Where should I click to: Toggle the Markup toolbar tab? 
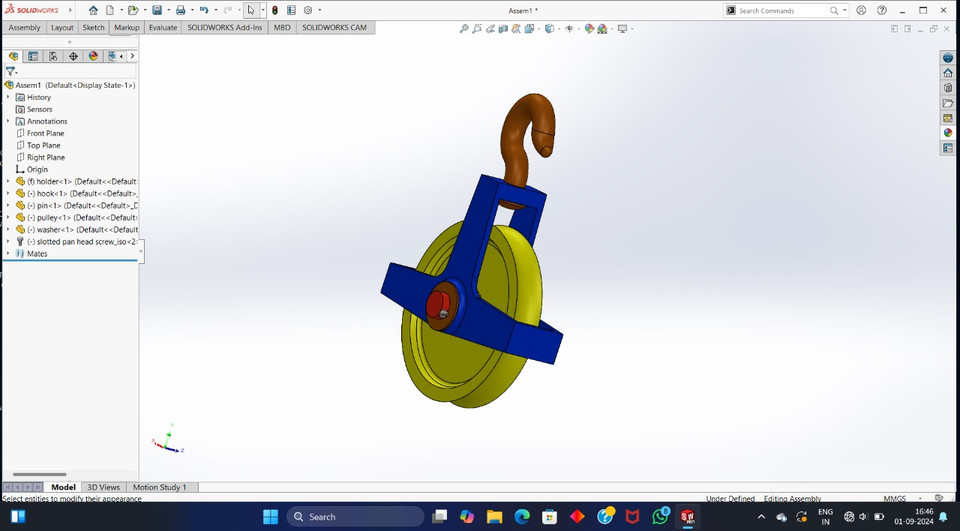click(x=127, y=28)
